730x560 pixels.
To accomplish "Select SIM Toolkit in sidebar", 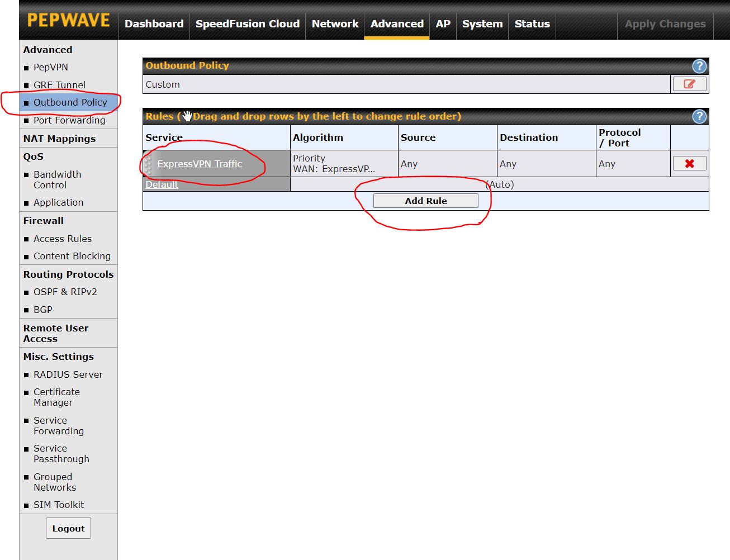I will (58, 505).
